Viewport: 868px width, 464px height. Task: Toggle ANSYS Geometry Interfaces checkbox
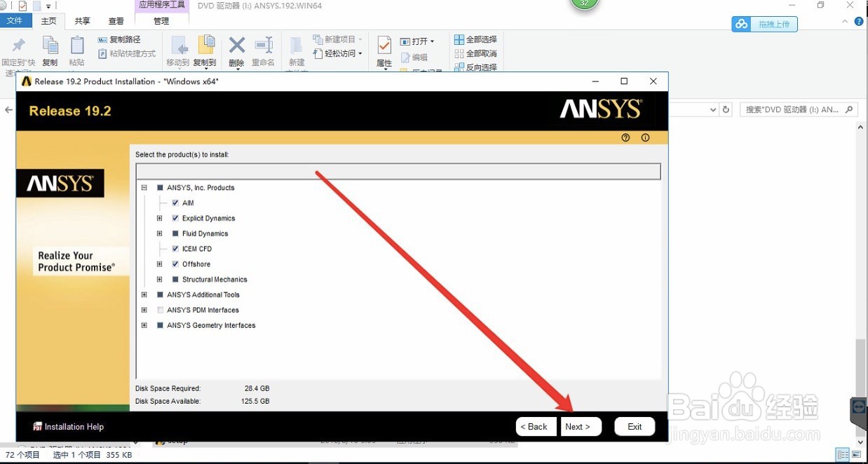tap(160, 325)
